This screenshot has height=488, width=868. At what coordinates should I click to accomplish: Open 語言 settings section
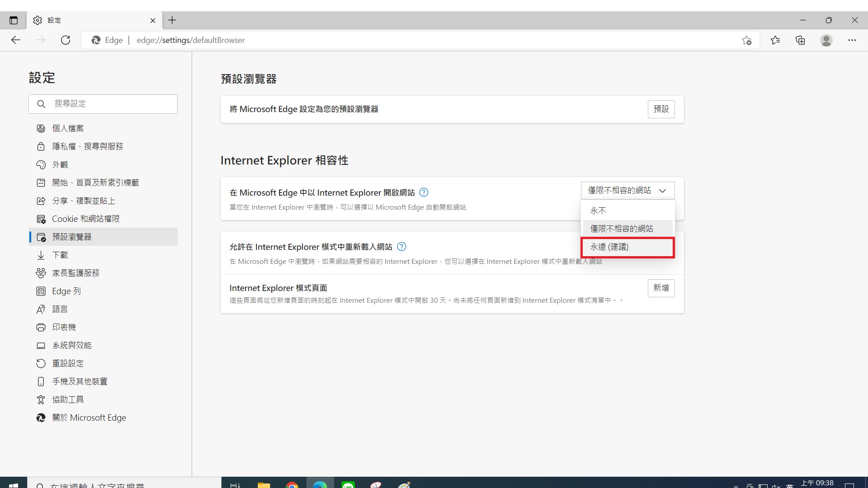pos(103,309)
